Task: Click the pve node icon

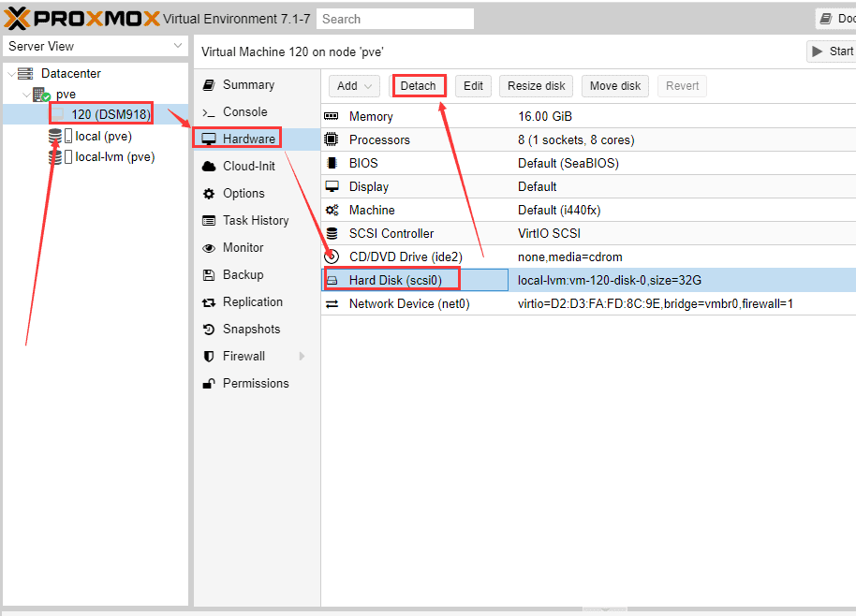Action: coord(41,95)
